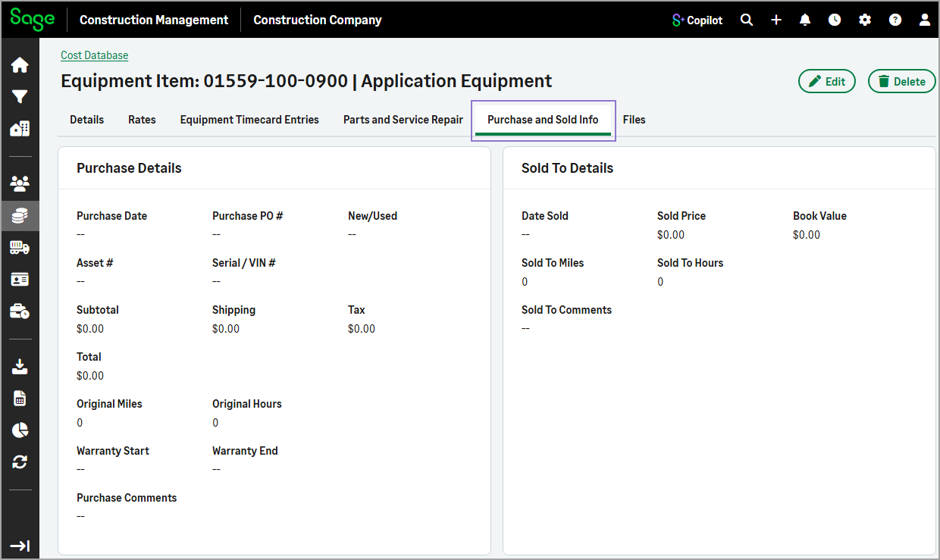Screen dimensions: 940x560
Task: Open the ID card icon in sidebar
Action: 20,280
